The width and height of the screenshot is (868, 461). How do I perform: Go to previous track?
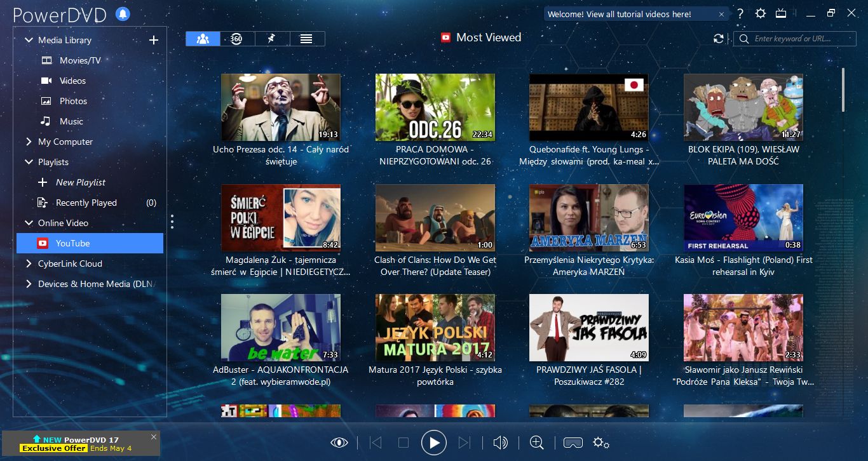point(376,443)
